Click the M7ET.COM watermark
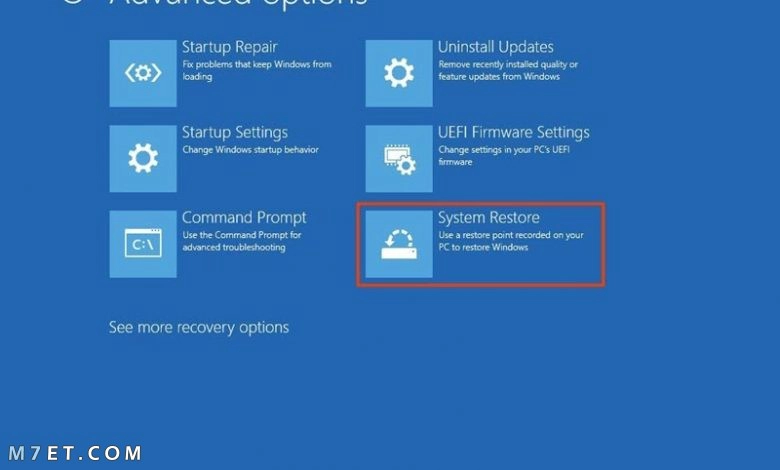 (x=75, y=453)
